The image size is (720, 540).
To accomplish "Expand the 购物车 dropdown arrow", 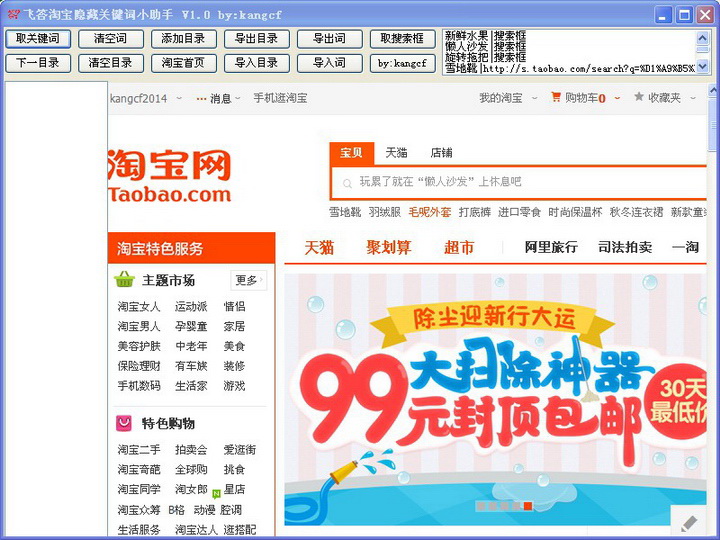I will [x=617, y=98].
